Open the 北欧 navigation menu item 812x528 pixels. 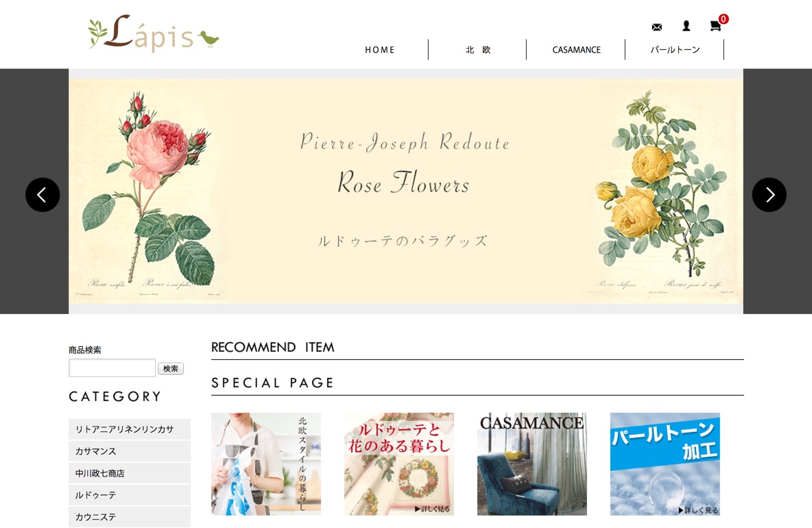477,49
